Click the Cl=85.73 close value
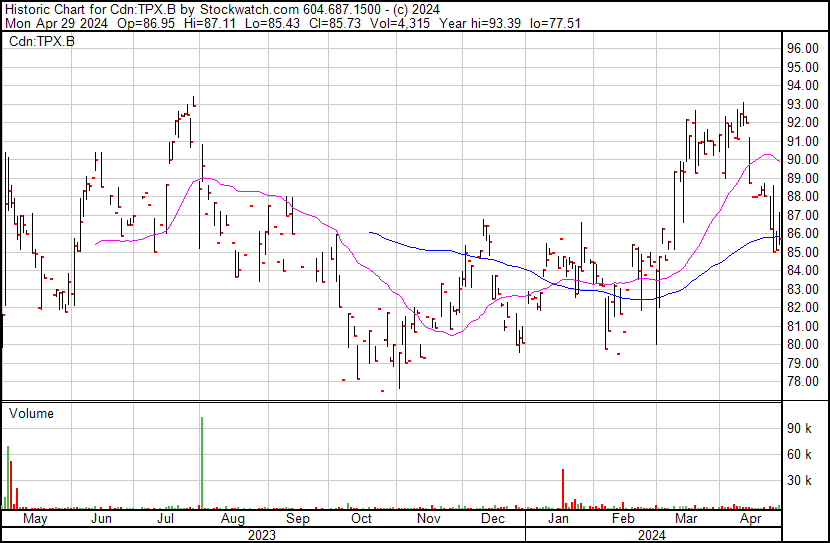 pyautogui.click(x=335, y=23)
